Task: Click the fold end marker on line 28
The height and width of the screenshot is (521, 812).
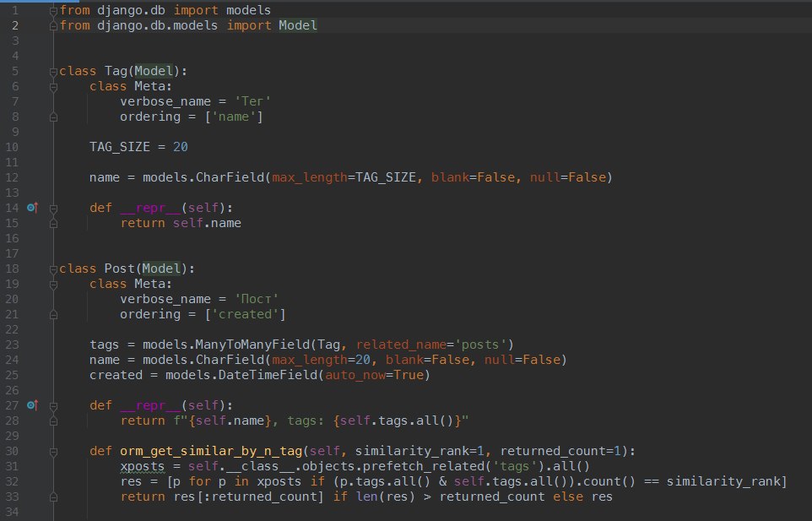Action: (x=53, y=421)
